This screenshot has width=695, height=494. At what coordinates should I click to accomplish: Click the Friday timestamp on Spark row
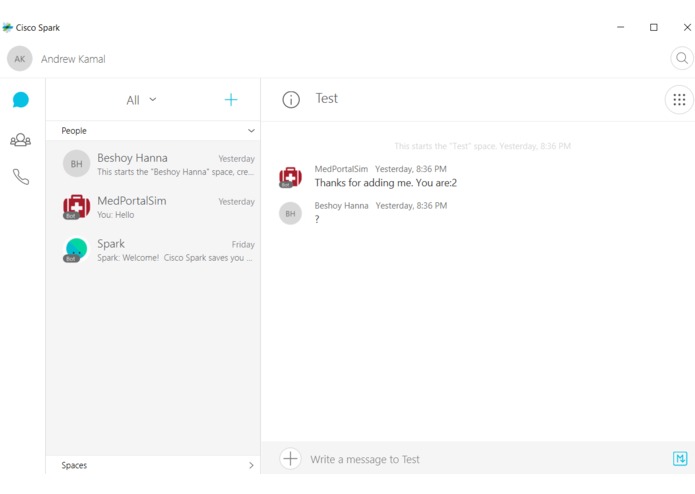[243, 245]
